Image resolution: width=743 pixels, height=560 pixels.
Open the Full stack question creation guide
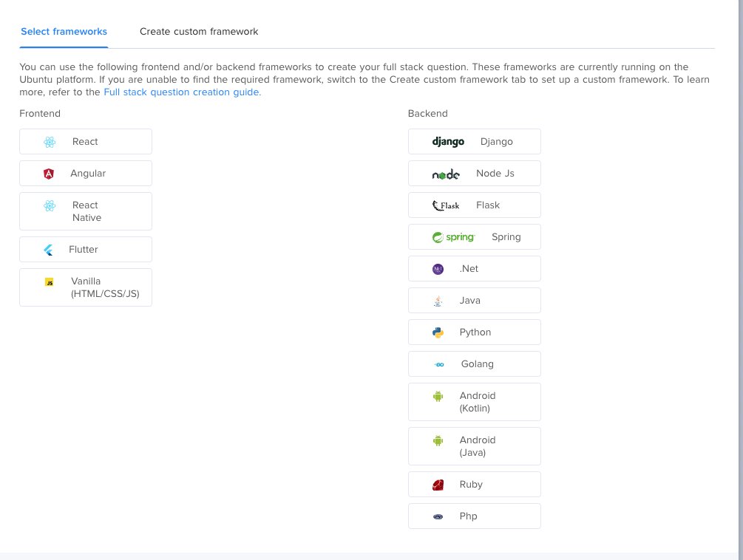(183, 92)
